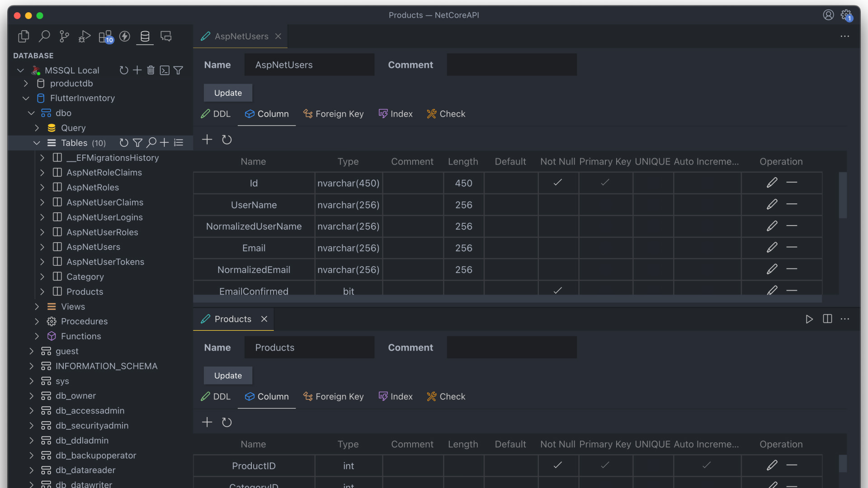Click the CategoryID row in Products table

click(253, 484)
